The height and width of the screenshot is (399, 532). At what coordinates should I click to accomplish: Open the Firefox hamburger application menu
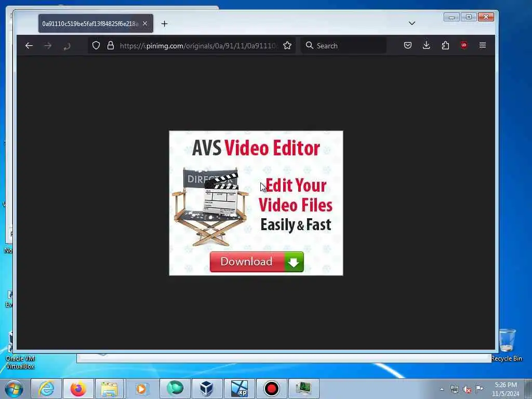pyautogui.click(x=483, y=46)
